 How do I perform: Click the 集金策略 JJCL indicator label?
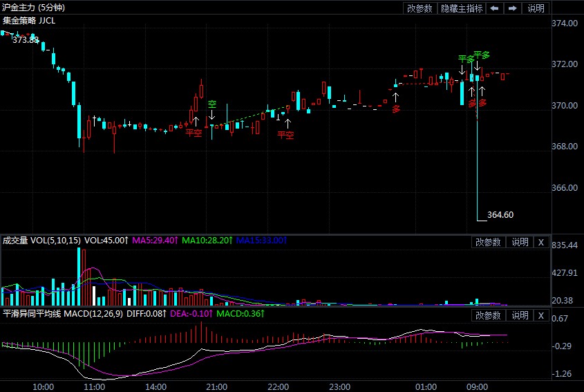coord(29,21)
